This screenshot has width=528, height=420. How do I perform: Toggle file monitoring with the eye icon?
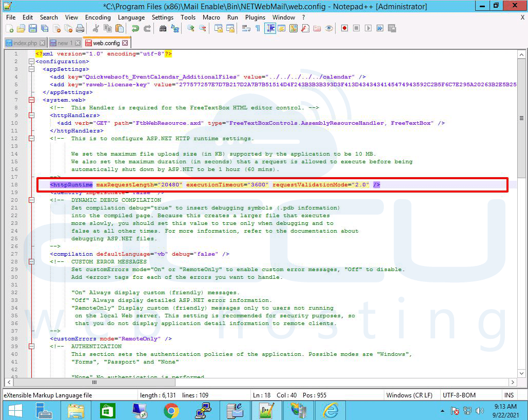329,29
